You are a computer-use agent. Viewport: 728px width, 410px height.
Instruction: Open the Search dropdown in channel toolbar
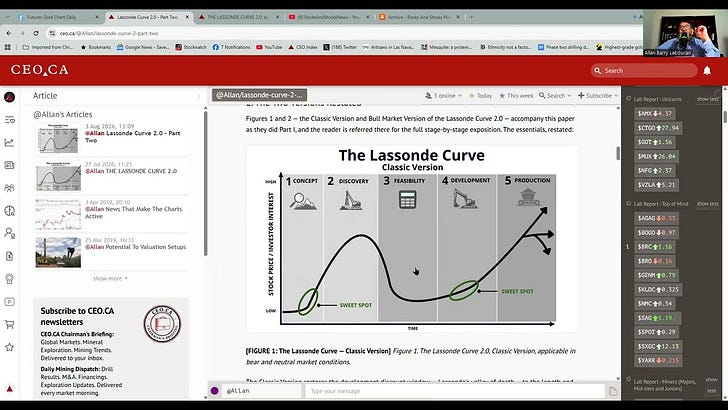555,95
